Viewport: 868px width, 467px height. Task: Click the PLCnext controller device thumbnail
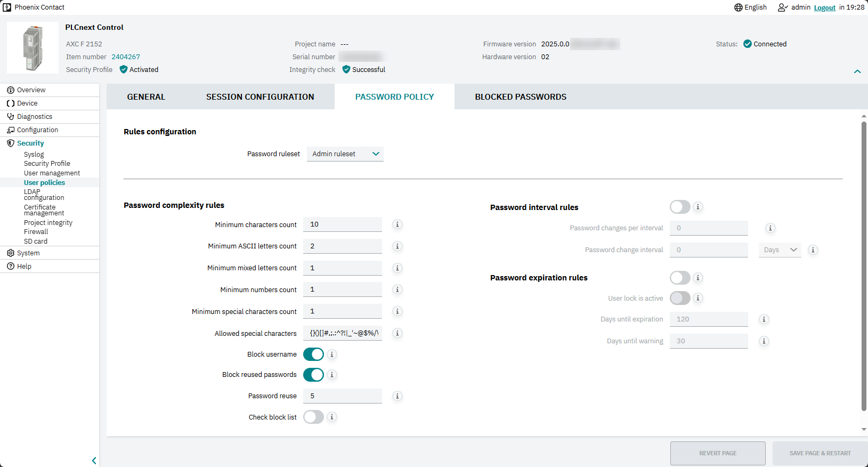(33, 48)
